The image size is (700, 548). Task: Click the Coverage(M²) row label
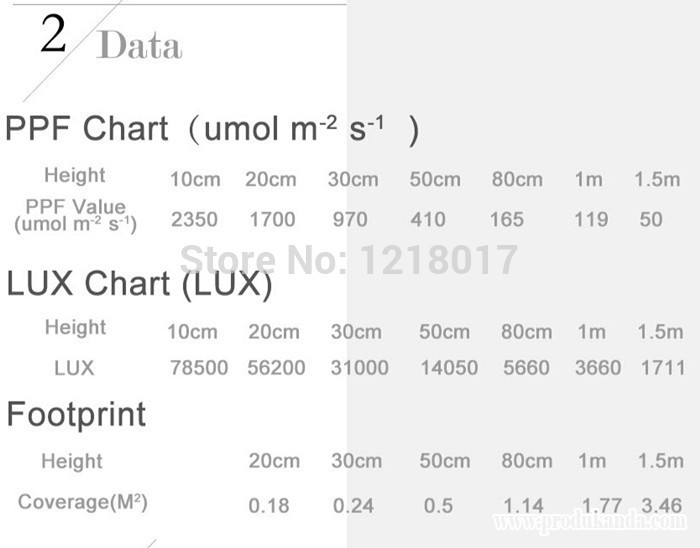tap(83, 502)
